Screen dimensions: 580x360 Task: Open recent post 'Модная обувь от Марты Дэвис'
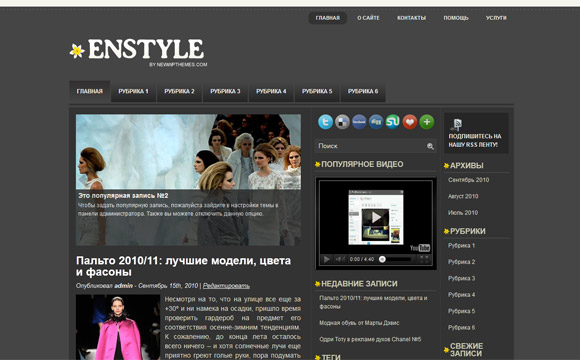tap(359, 323)
